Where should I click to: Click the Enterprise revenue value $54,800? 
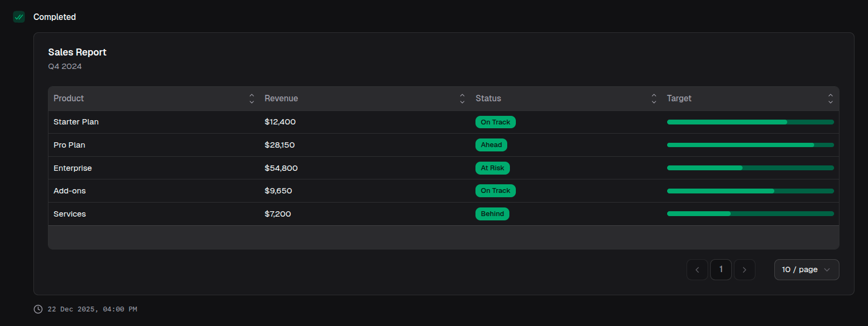(281, 168)
